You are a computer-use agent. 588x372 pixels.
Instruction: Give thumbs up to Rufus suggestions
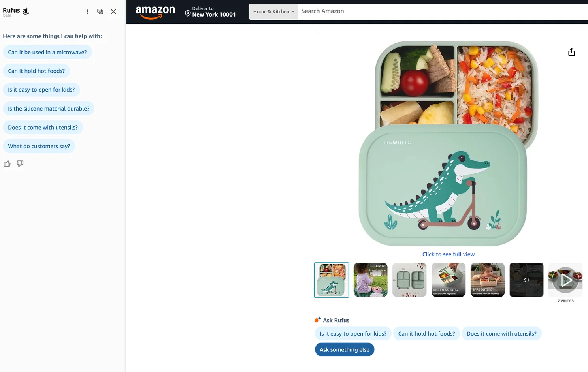(x=7, y=164)
